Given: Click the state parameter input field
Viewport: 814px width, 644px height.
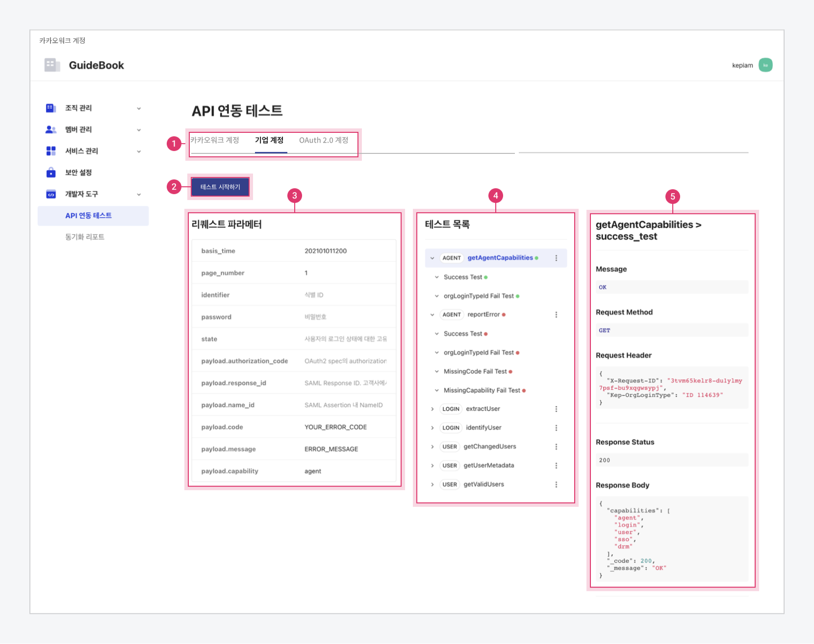Looking at the screenshot, I should pos(345,339).
